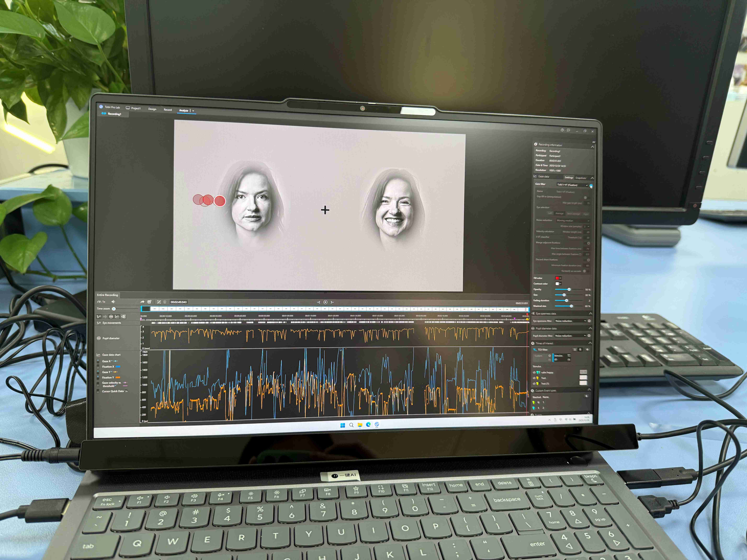747x560 pixels.
Task: Toggle Cursor Quick Data checkbox
Action: (98, 391)
